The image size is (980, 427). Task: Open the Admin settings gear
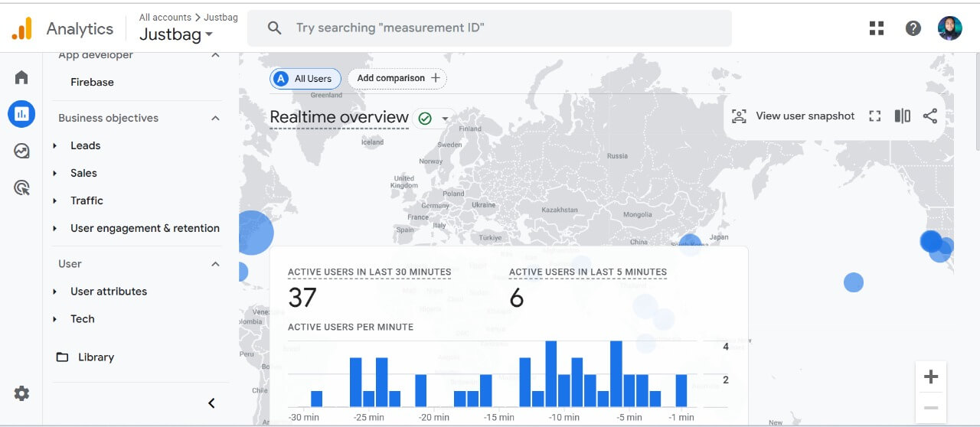(21, 393)
